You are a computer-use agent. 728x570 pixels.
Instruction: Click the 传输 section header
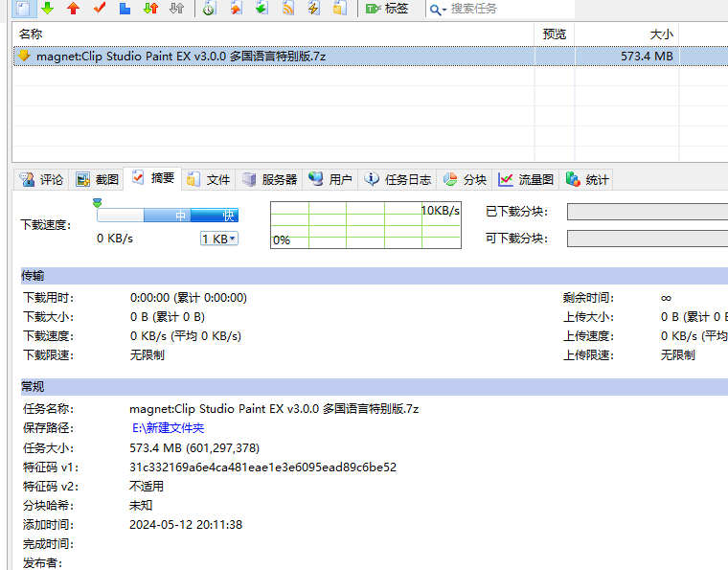(x=375, y=276)
